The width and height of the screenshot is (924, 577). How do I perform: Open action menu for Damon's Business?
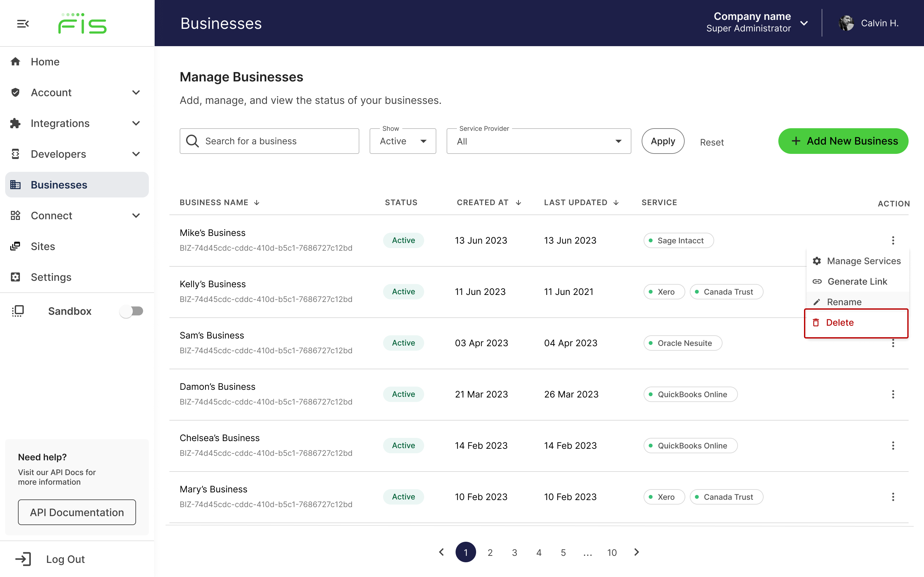point(894,394)
